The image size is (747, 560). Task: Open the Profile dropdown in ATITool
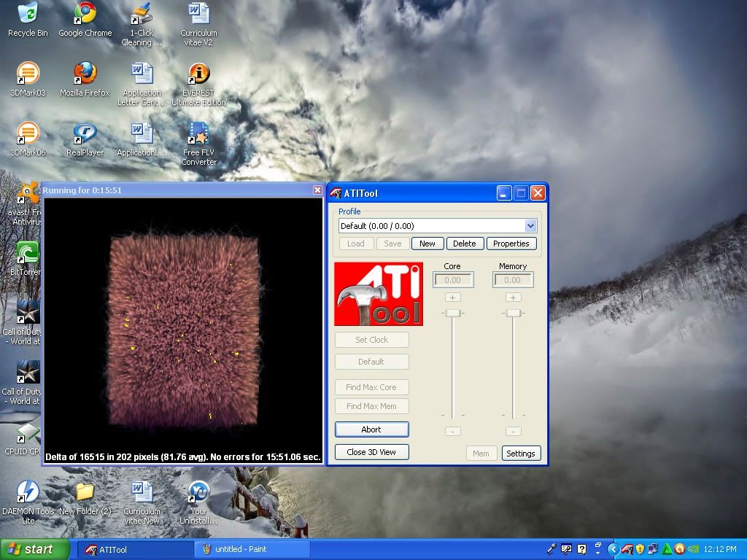click(530, 226)
